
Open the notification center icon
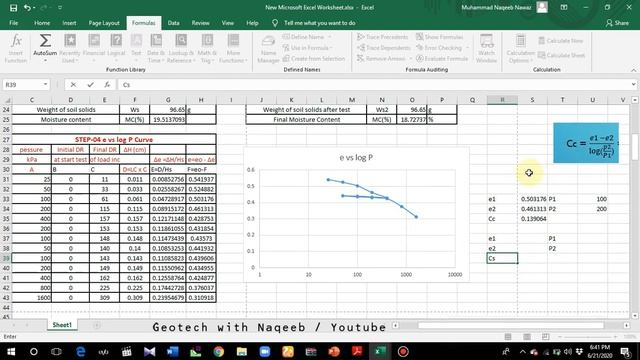[626, 351]
